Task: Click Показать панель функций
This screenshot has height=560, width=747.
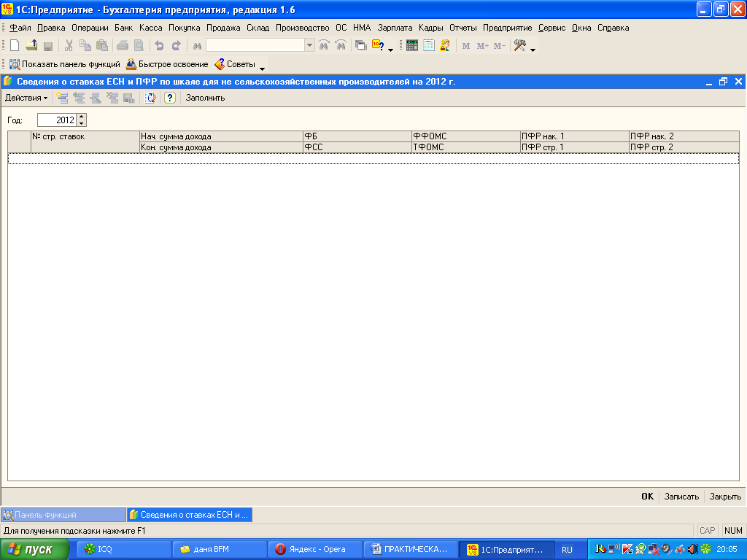Action: click(x=65, y=64)
